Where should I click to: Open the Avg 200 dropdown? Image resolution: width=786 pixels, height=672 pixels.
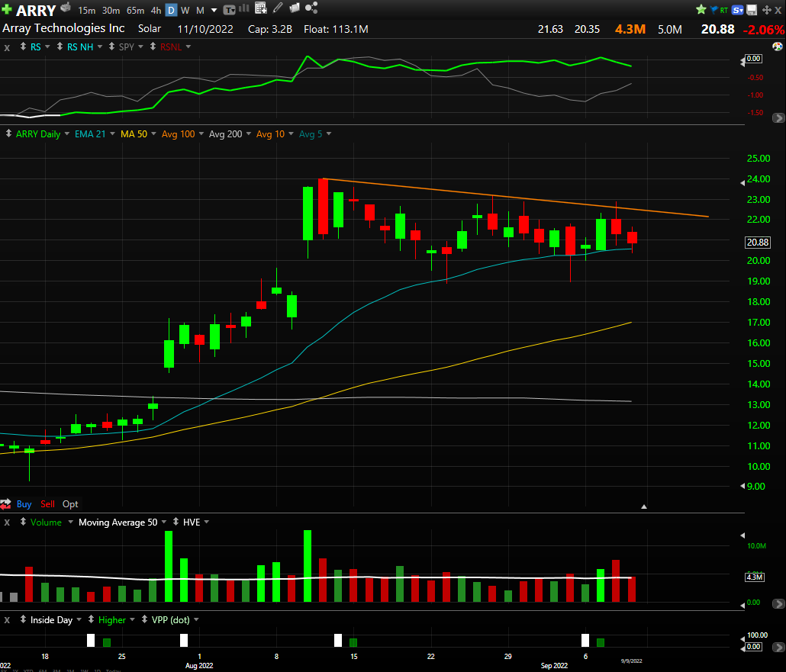[x=249, y=133]
